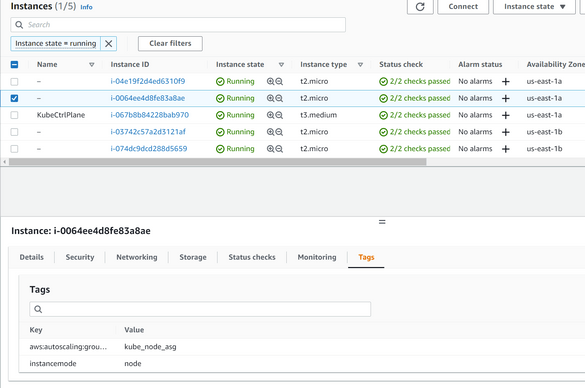Viewport: 585px width, 388px height.
Task: Zoom out icon on i-0064ee4d8fe83a8ae row
Action: 279,98
